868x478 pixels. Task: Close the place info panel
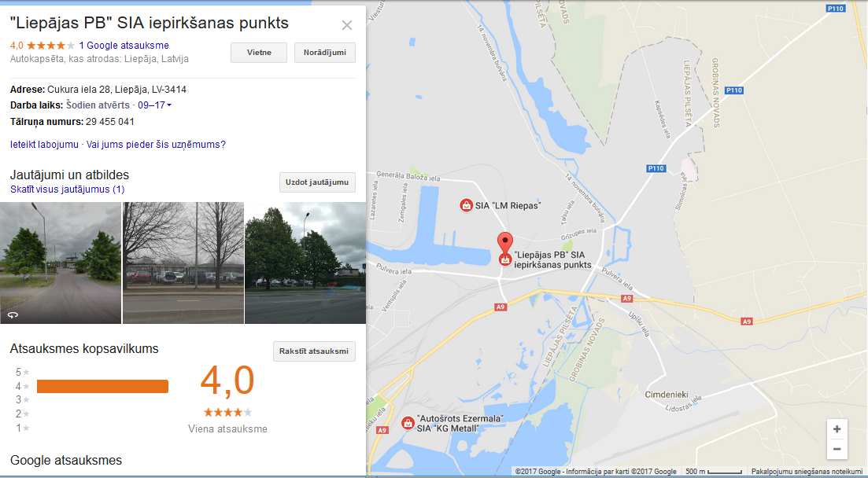point(347,25)
